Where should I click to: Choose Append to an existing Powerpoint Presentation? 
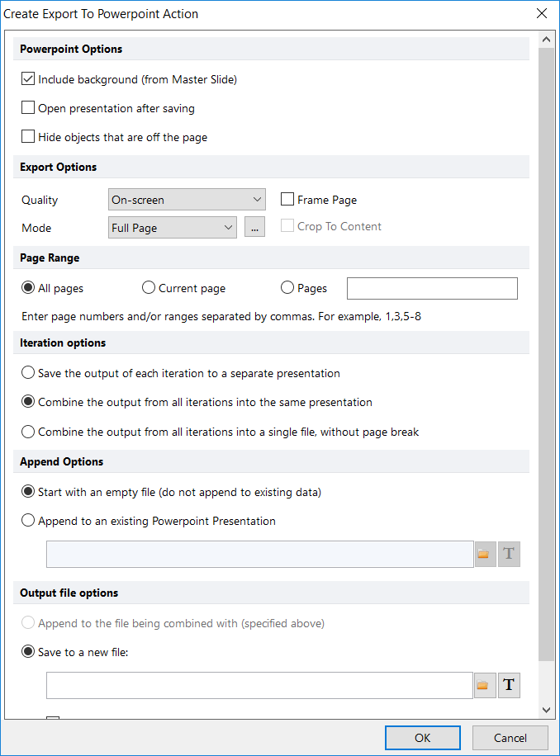click(28, 521)
